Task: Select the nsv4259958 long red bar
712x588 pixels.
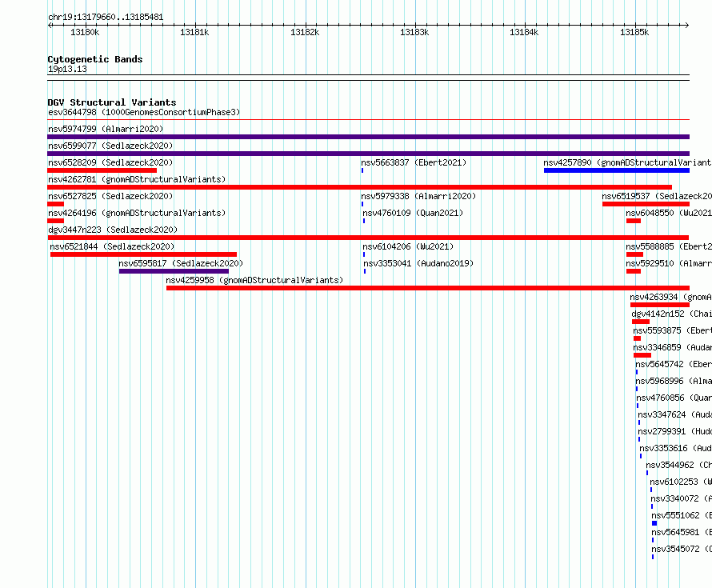Action: click(x=428, y=288)
